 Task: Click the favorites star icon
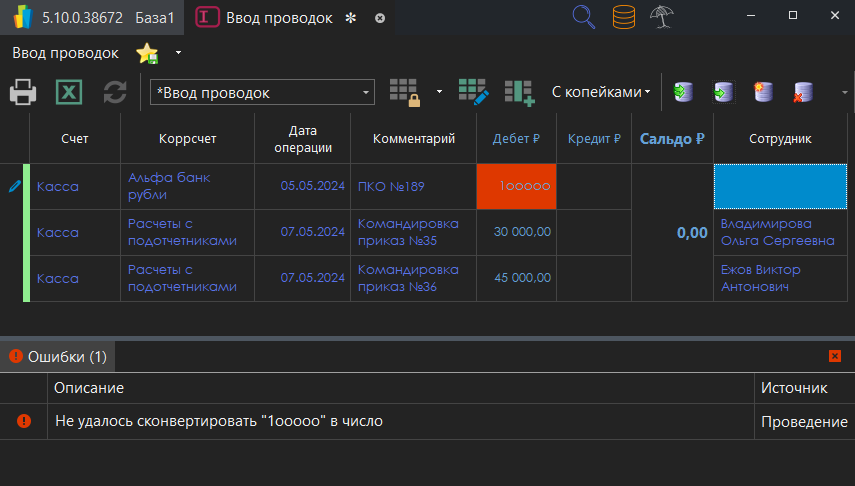147,53
